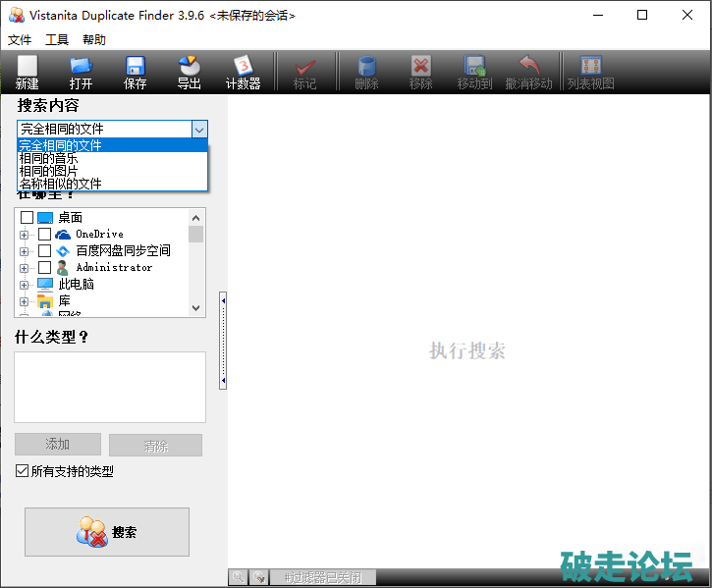Click the empty 什么类型 list box
This screenshot has height=588, width=712.
point(110,387)
